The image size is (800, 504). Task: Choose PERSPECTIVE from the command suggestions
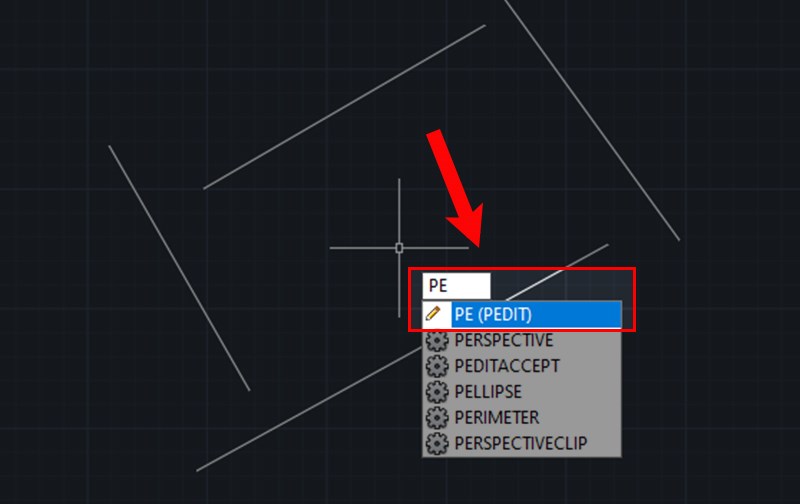tap(521, 340)
